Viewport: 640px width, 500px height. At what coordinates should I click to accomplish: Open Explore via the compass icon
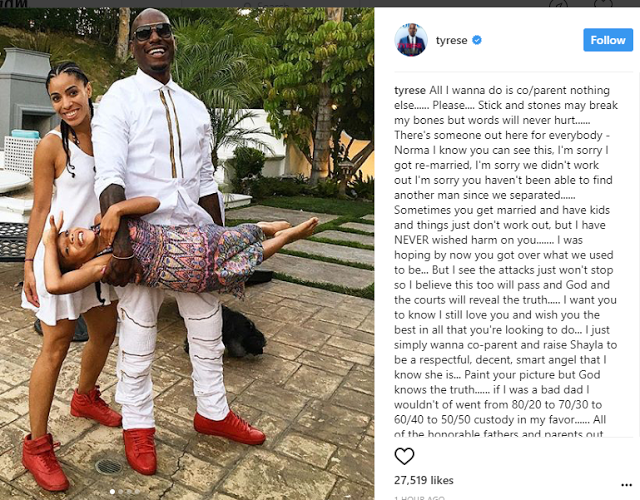click(558, 4)
